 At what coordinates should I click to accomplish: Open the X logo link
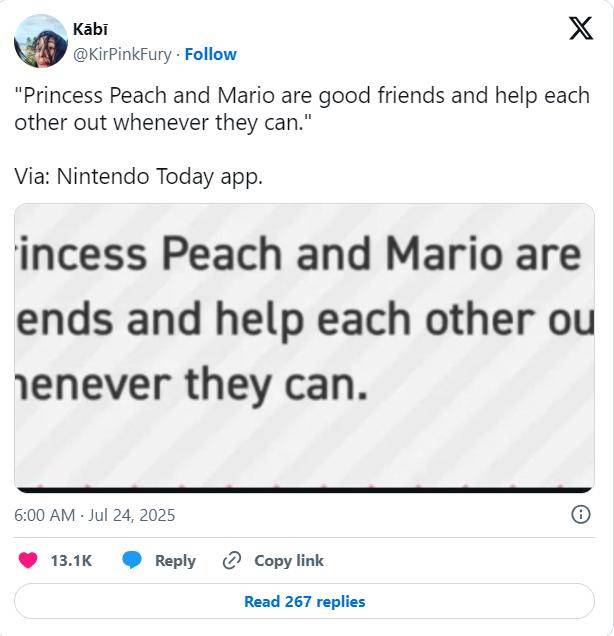[581, 28]
